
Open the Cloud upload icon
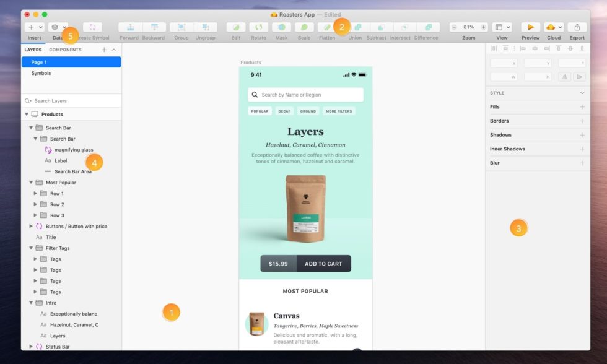tap(551, 27)
